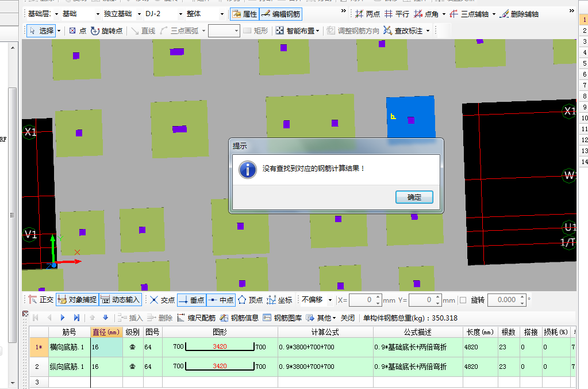Image resolution: width=588 pixels, height=389 pixels.
Task: Select the 直径 column header
Action: (x=106, y=332)
